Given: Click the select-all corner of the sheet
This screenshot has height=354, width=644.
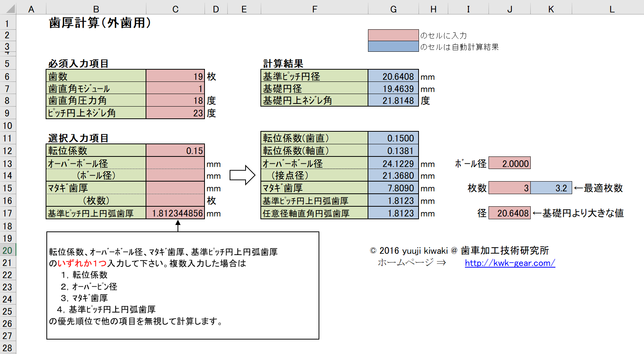Looking at the screenshot, I should coord(8,8).
